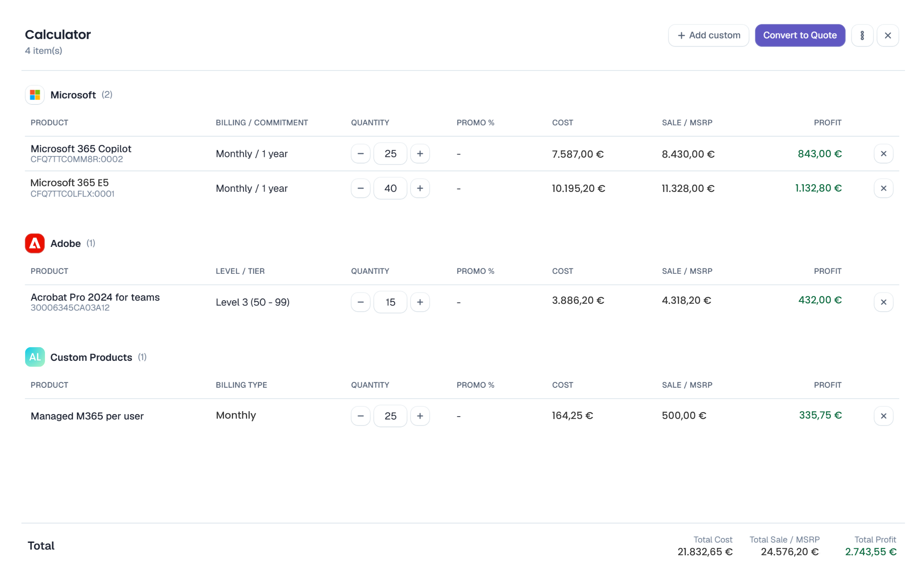The image size is (924, 578).
Task: Decrease Managed M365 per user quantity
Action: pos(361,416)
